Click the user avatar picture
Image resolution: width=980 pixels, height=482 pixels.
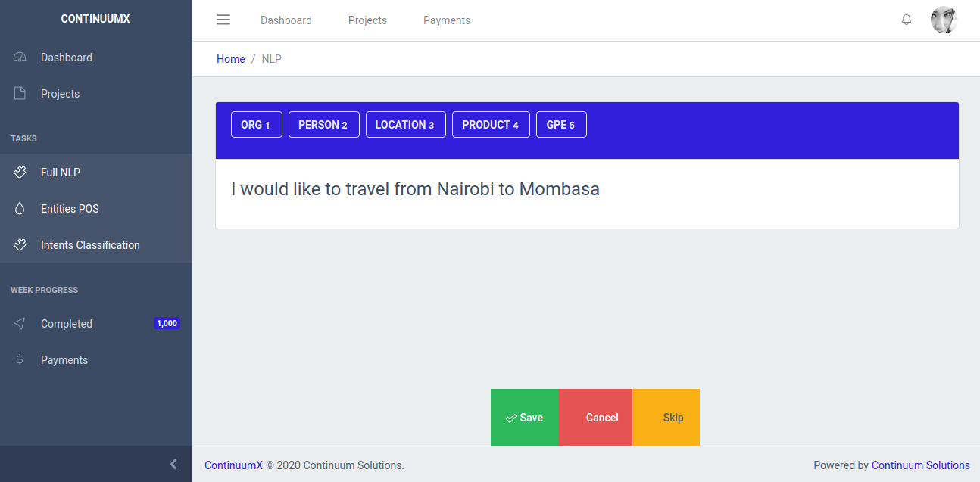tap(944, 20)
